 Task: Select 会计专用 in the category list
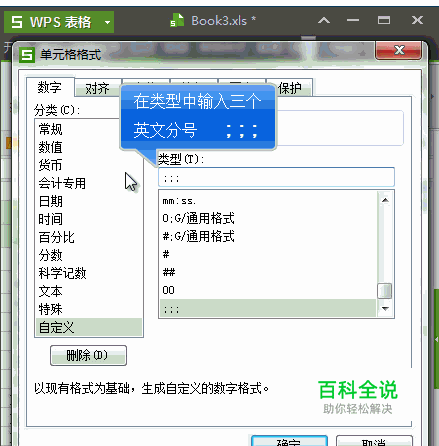point(89,183)
